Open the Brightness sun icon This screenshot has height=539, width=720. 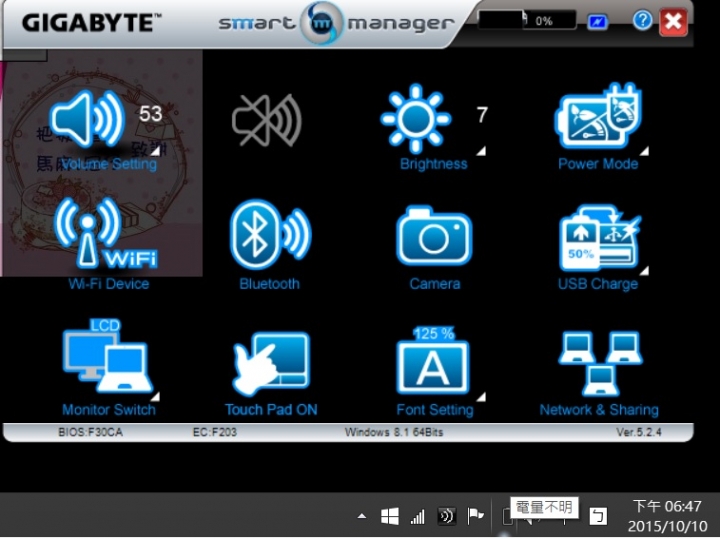tap(416, 118)
